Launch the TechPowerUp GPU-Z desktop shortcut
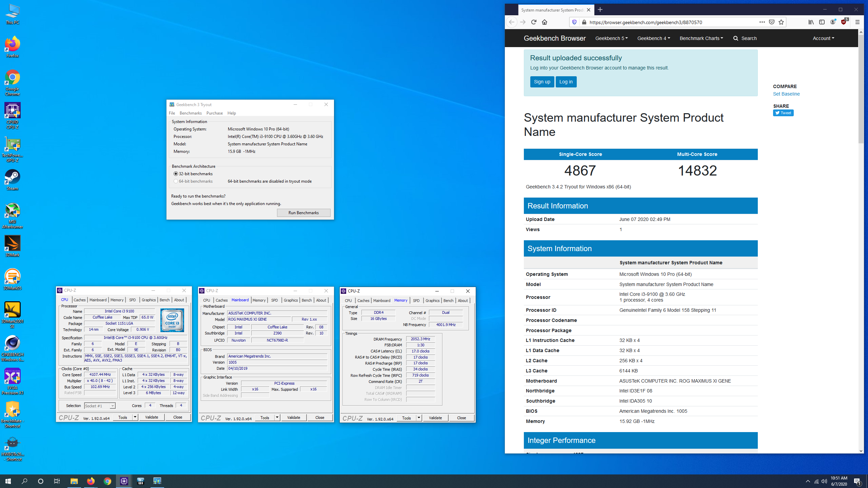Image resolution: width=868 pixels, height=488 pixels. tap(13, 149)
